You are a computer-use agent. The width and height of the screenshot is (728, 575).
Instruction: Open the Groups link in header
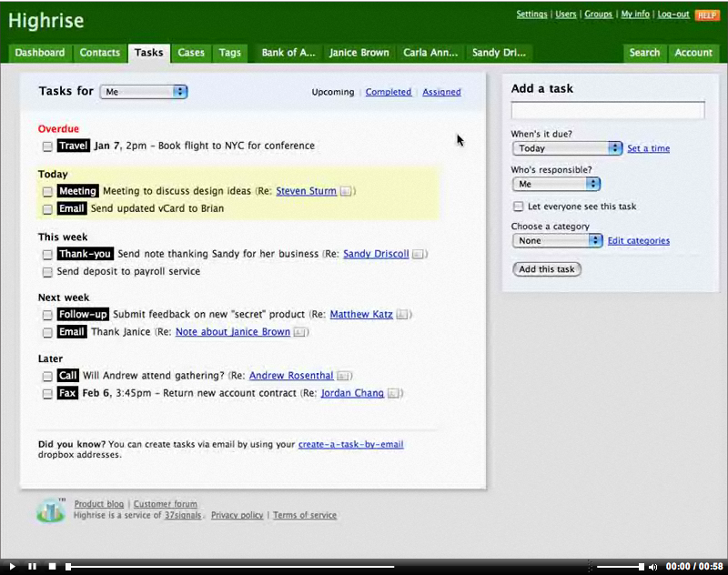599,14
